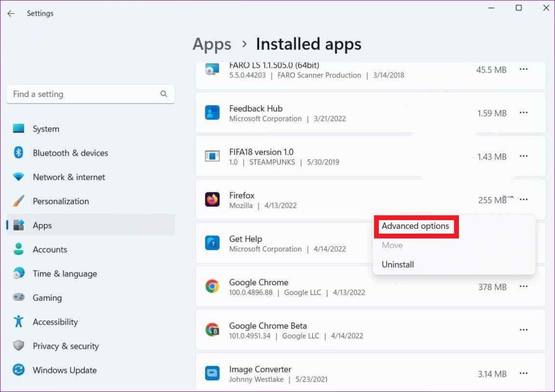Image resolution: width=555 pixels, height=392 pixels.
Task: Click the Apps sidebar icon
Action: pos(18,225)
